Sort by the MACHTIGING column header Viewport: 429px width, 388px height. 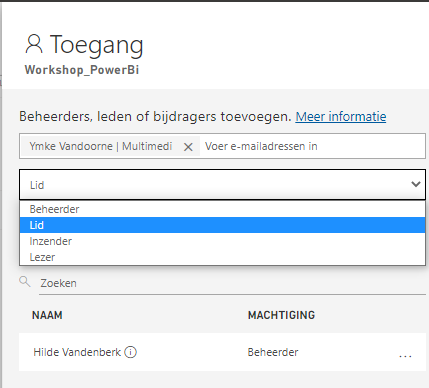[x=281, y=315]
